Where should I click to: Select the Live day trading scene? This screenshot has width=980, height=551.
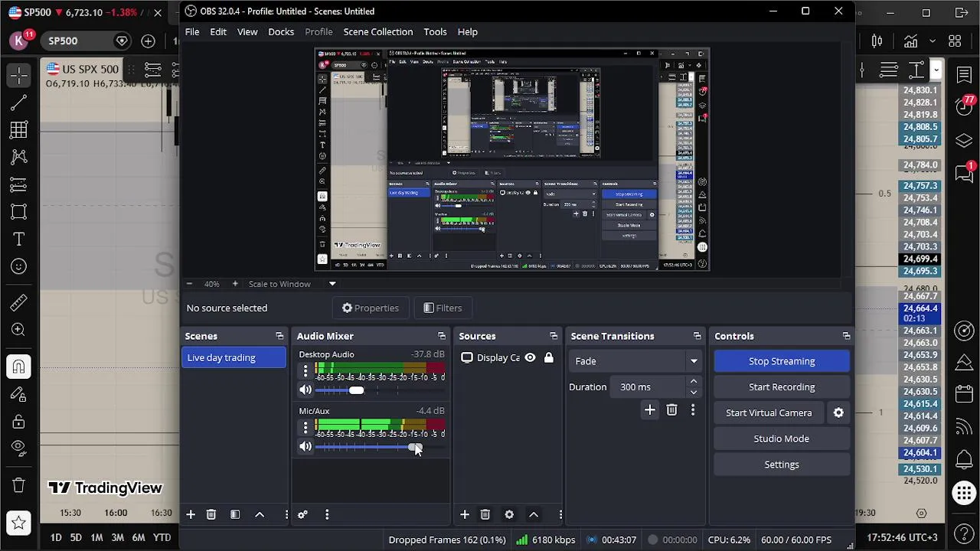click(x=234, y=357)
